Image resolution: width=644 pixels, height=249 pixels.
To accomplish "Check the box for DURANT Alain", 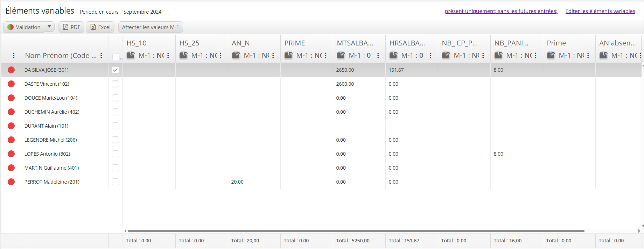I will tap(115, 126).
